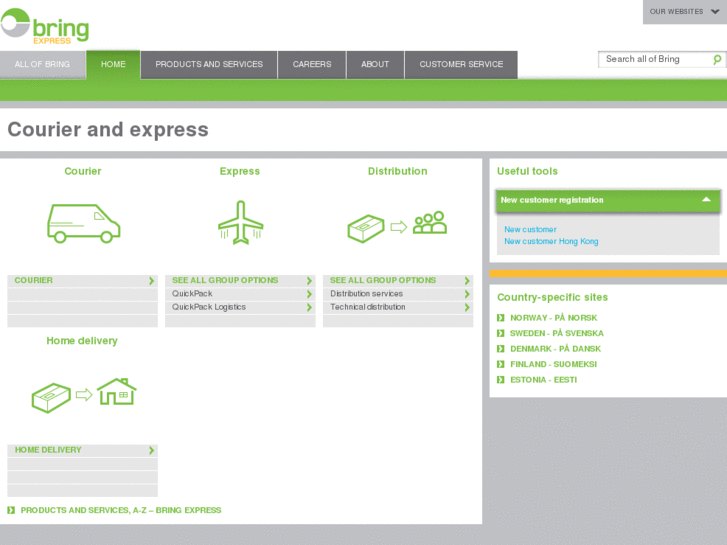The height and width of the screenshot is (545, 727).
Task: Open Sweden - På Svenska site link
Action: [x=557, y=333]
